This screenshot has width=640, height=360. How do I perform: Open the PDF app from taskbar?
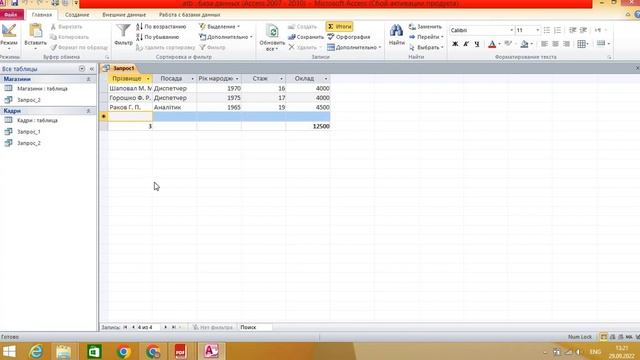[x=180, y=351]
